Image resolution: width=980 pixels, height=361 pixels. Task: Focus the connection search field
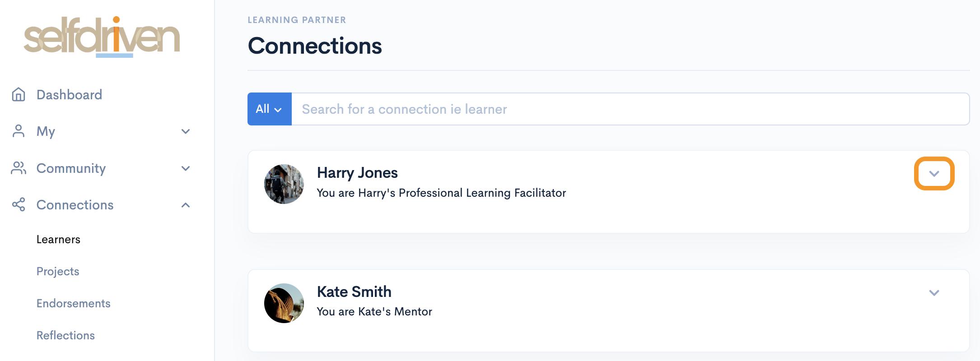click(630, 109)
